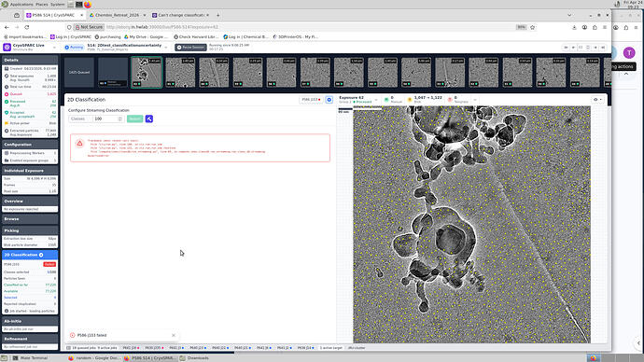Collapse the Configuration sidebar section
This screenshot has height=362, width=644.
[x=30, y=145]
